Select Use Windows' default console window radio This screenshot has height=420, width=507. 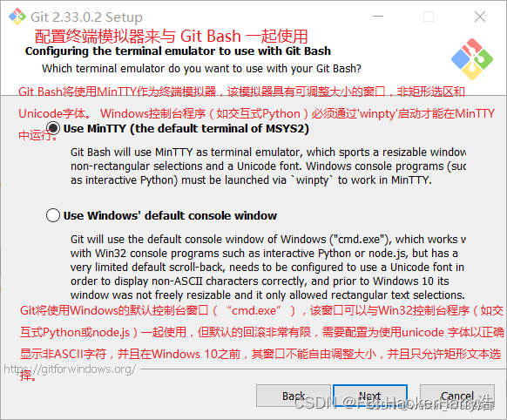click(53, 215)
